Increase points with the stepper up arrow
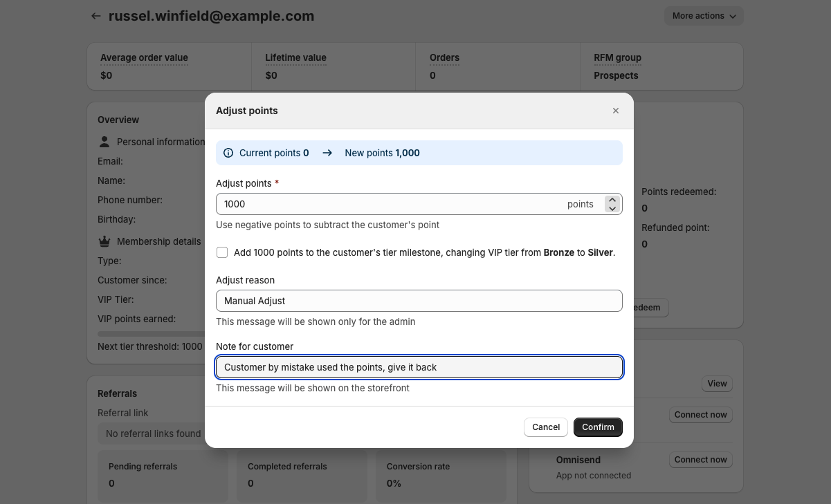Image resolution: width=831 pixels, height=504 pixels. click(x=612, y=200)
